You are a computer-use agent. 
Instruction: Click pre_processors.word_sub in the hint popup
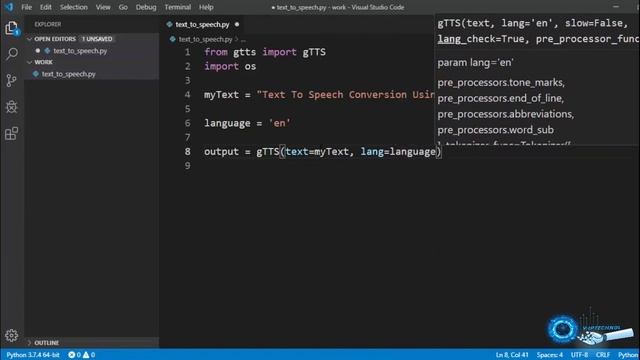tap(496, 130)
